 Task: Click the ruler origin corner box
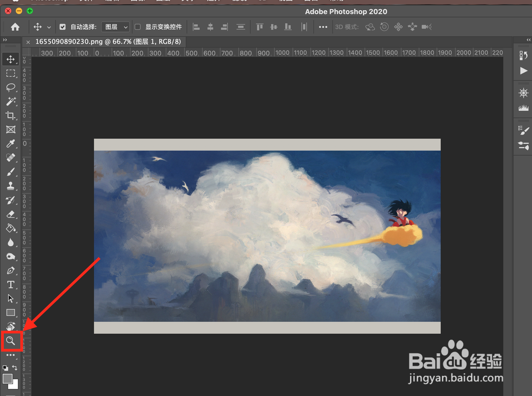click(27, 52)
